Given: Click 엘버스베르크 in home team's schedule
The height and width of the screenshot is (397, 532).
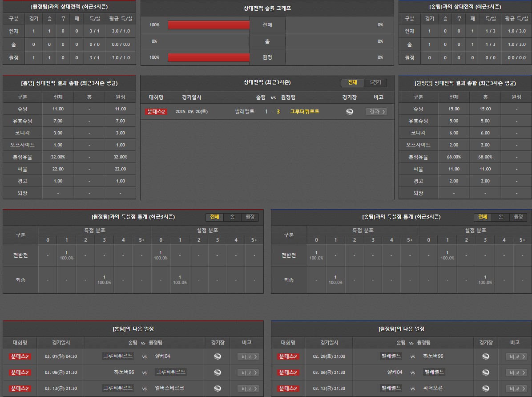Looking at the screenshot, I should coord(169,388).
